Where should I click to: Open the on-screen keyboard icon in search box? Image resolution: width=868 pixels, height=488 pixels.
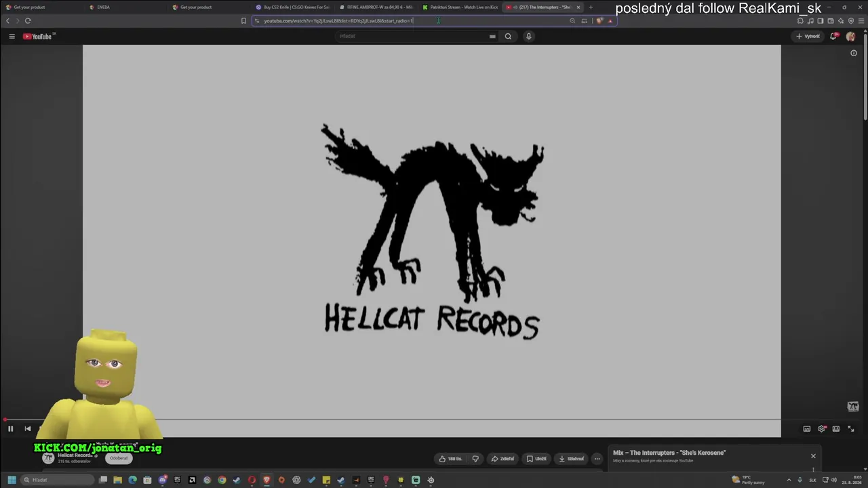[x=492, y=36]
